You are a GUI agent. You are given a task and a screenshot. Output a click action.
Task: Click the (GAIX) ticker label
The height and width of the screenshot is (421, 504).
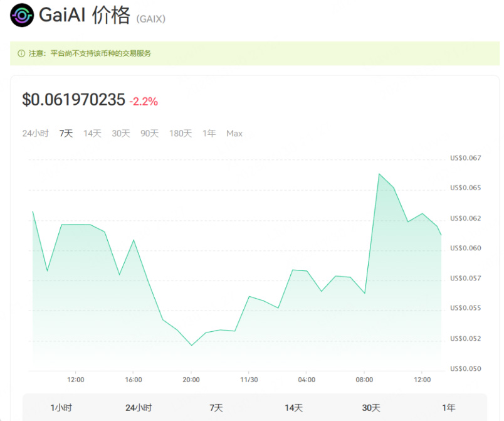pos(150,19)
